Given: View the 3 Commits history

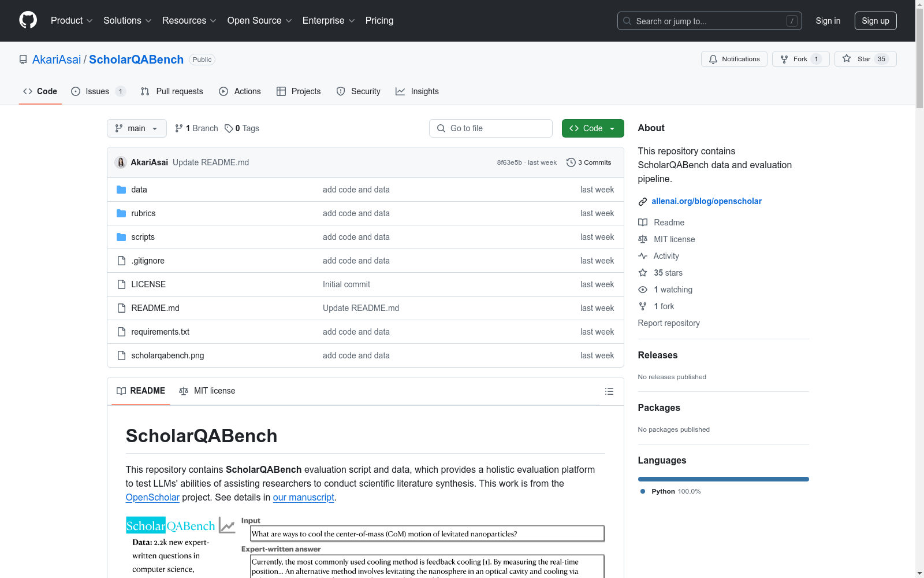Looking at the screenshot, I should pos(589,162).
